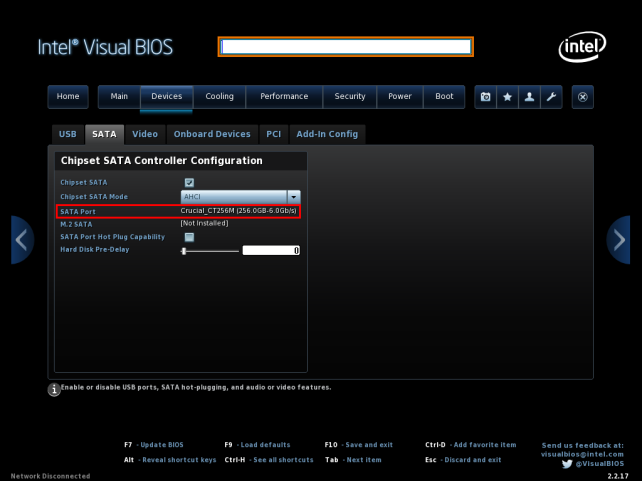Open the Power menu tab
Screen dimensions: 642x481
pyautogui.click(x=400, y=97)
